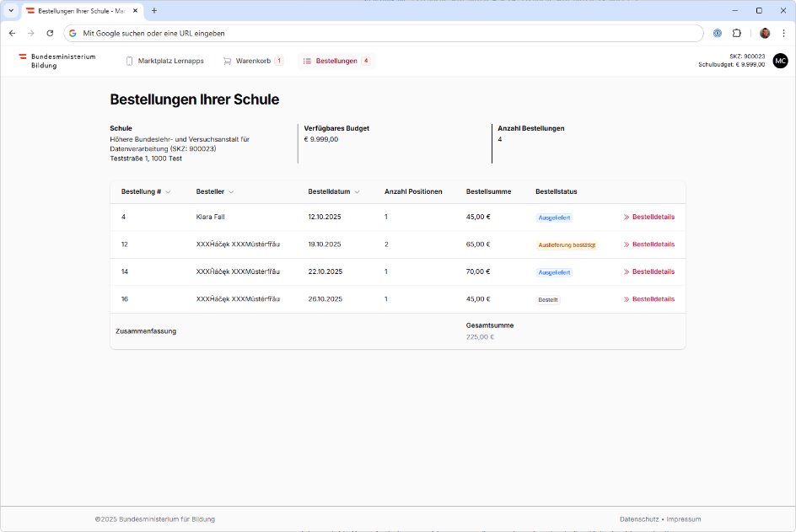
Task: Open the tab search dropdown arrow
Action: click(x=11, y=10)
